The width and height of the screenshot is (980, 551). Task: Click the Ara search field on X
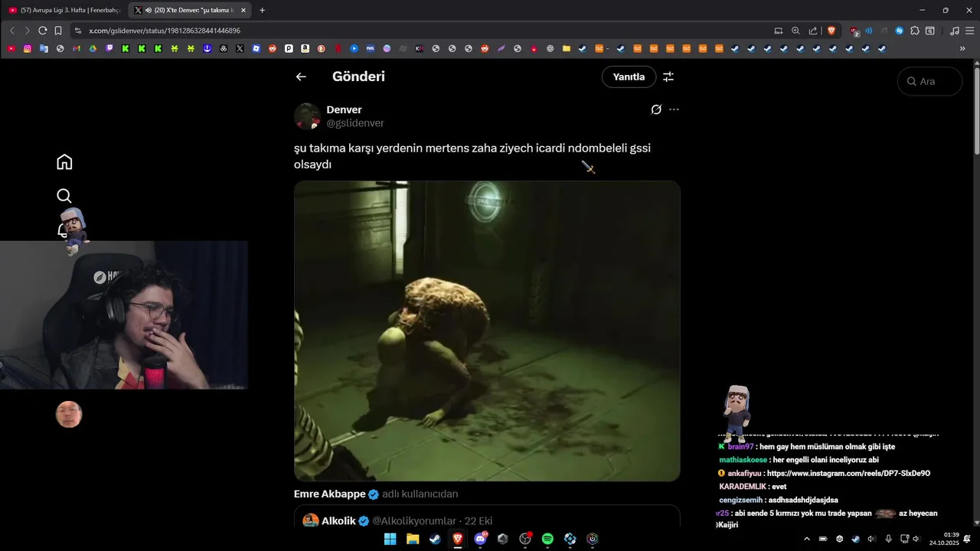coord(929,81)
